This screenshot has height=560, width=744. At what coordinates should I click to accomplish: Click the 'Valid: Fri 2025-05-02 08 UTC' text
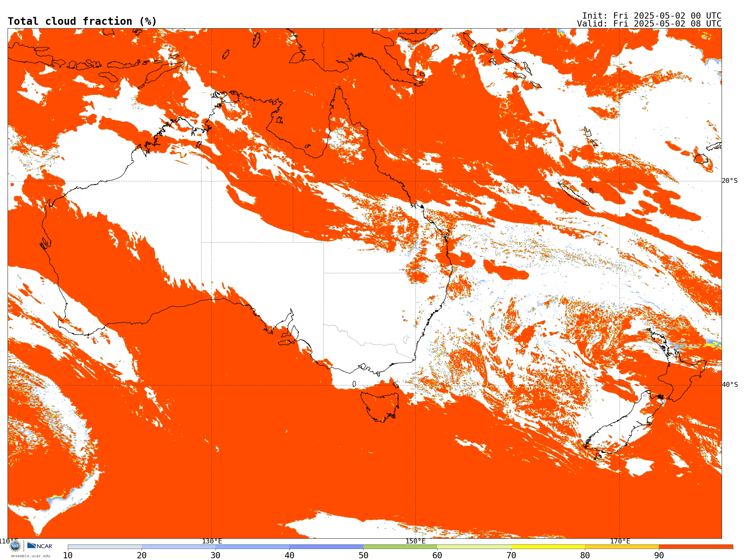(649, 24)
